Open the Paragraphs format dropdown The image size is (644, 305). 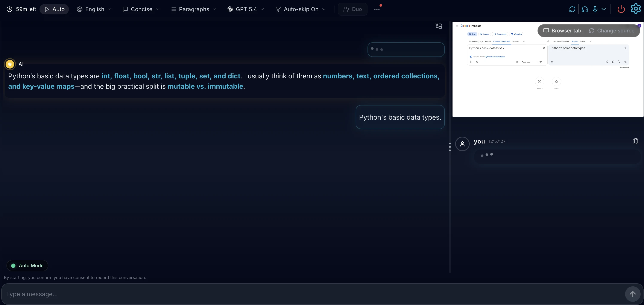[193, 9]
